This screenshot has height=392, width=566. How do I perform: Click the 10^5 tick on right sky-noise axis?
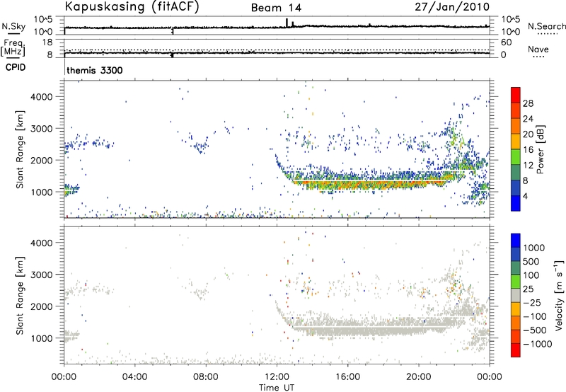(511, 19)
